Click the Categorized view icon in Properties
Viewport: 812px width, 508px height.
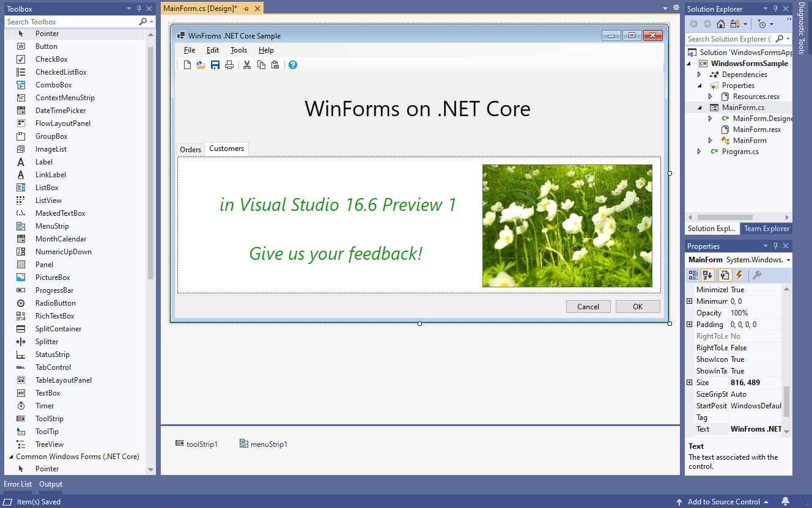693,276
